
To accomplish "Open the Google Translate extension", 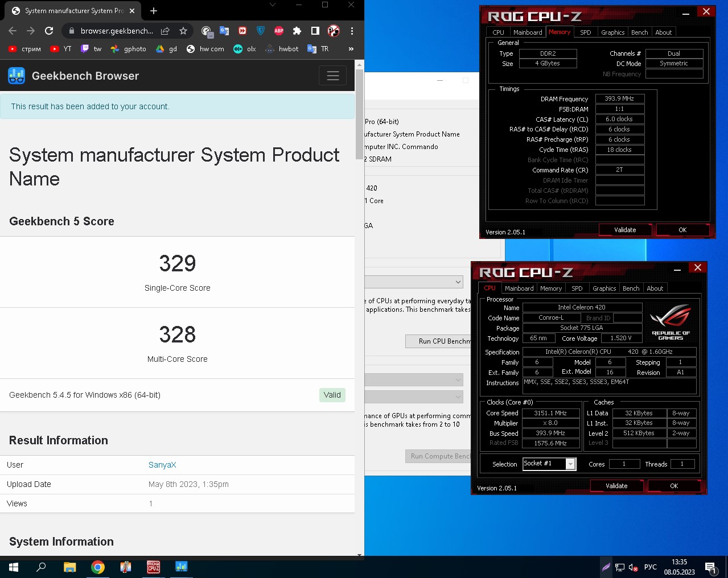I will click(224, 31).
